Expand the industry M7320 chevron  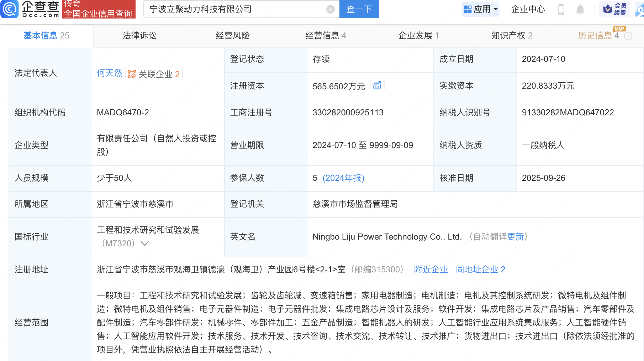pos(144,244)
